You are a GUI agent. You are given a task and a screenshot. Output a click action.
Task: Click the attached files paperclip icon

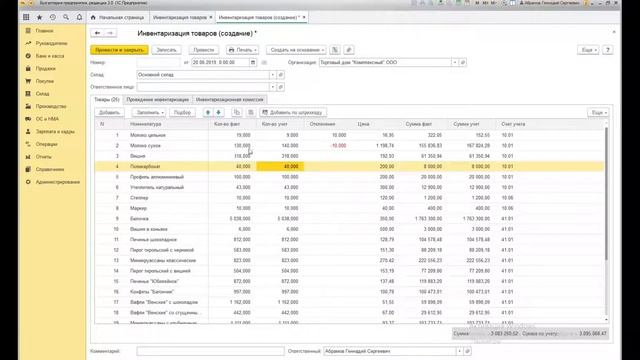click(349, 50)
